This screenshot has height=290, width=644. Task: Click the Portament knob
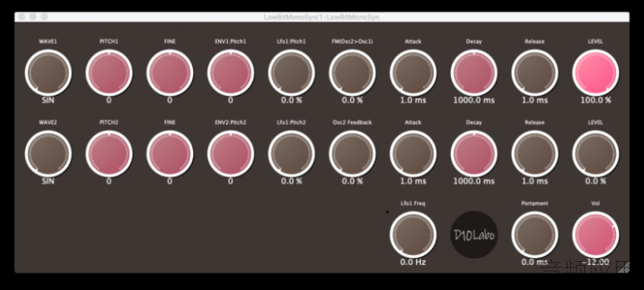(535, 234)
